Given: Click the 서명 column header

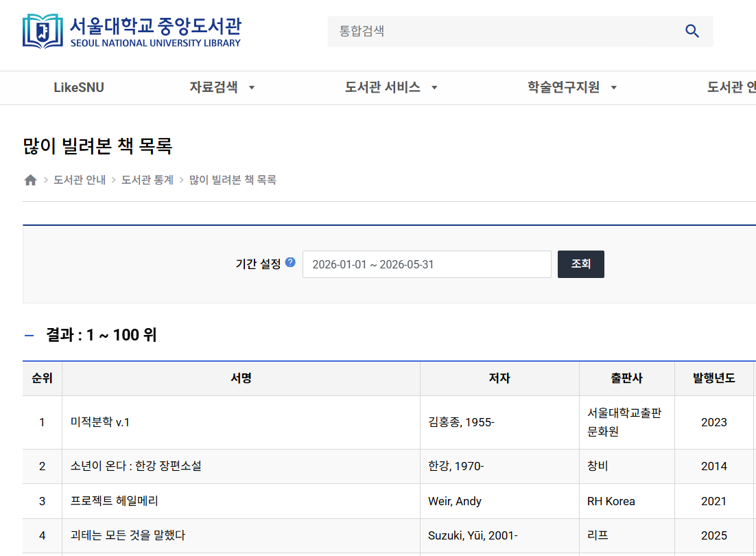Looking at the screenshot, I should click(241, 378).
